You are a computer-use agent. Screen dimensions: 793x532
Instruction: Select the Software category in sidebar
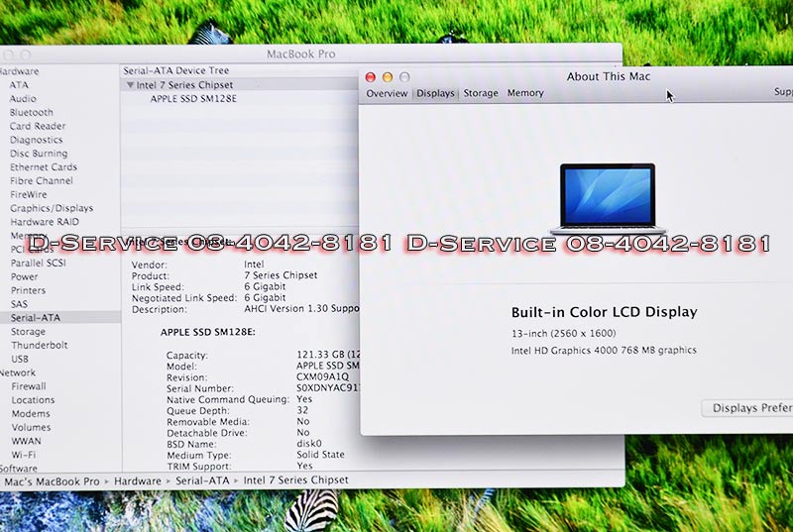tap(19, 468)
